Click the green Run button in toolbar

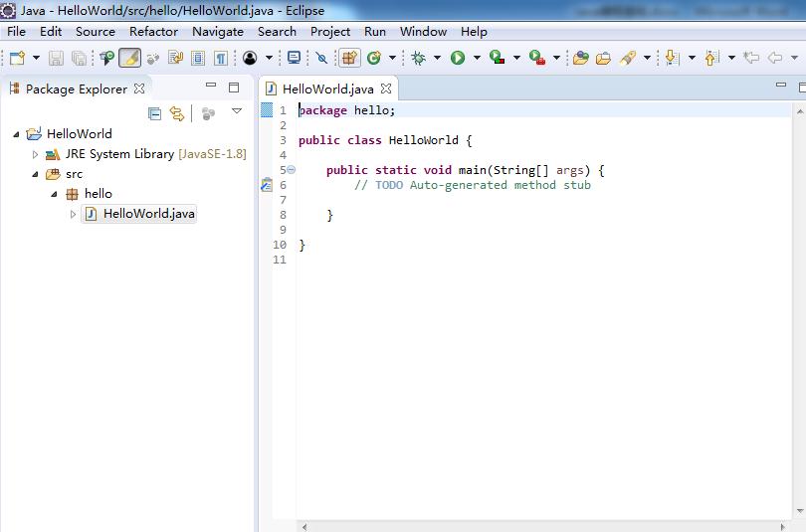tap(458, 58)
